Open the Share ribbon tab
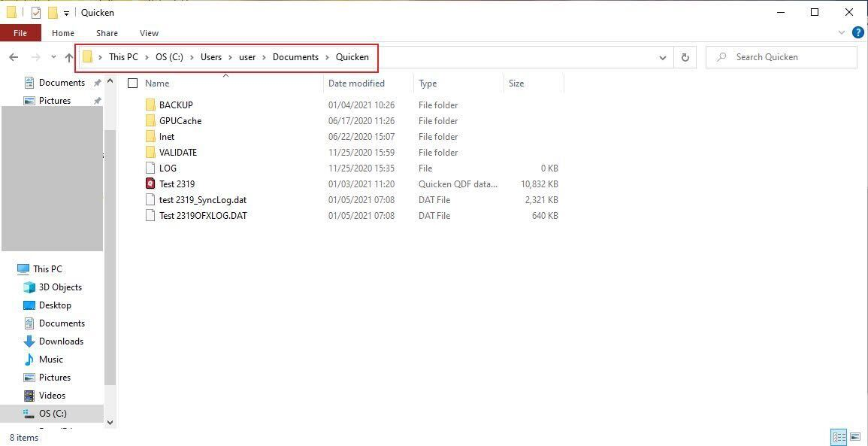Viewport: 868px width, 446px height. tap(107, 33)
